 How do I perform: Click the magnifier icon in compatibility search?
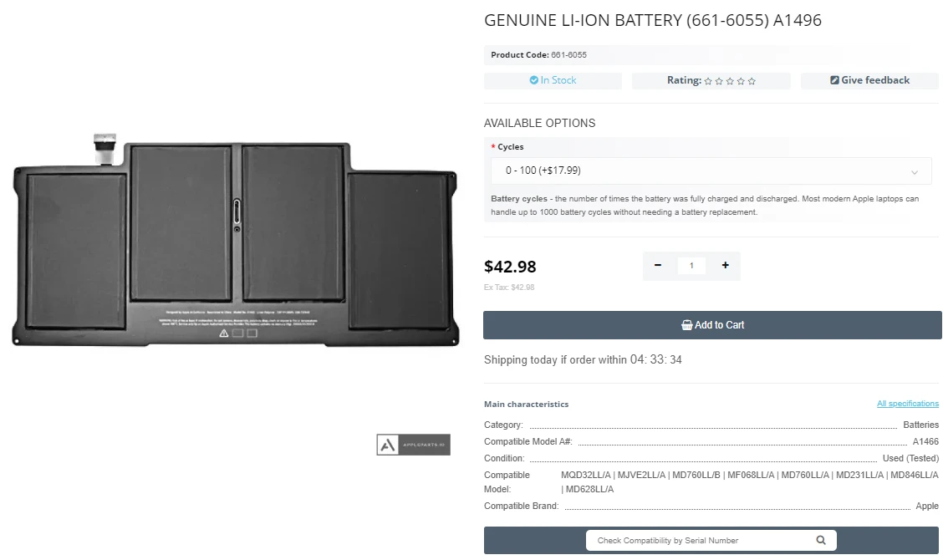pos(821,540)
